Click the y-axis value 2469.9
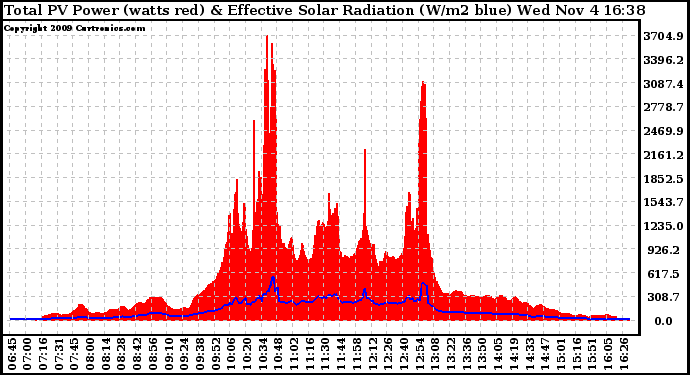 pyautogui.click(x=664, y=131)
